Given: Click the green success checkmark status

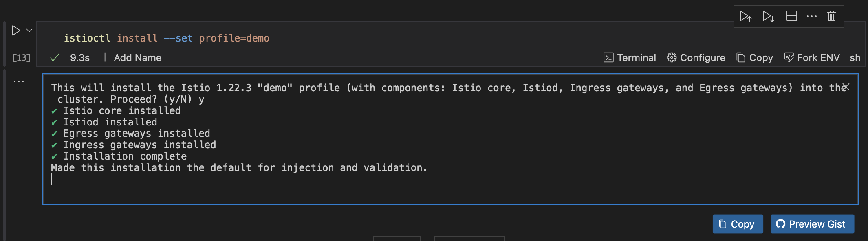Looking at the screenshot, I should point(55,58).
